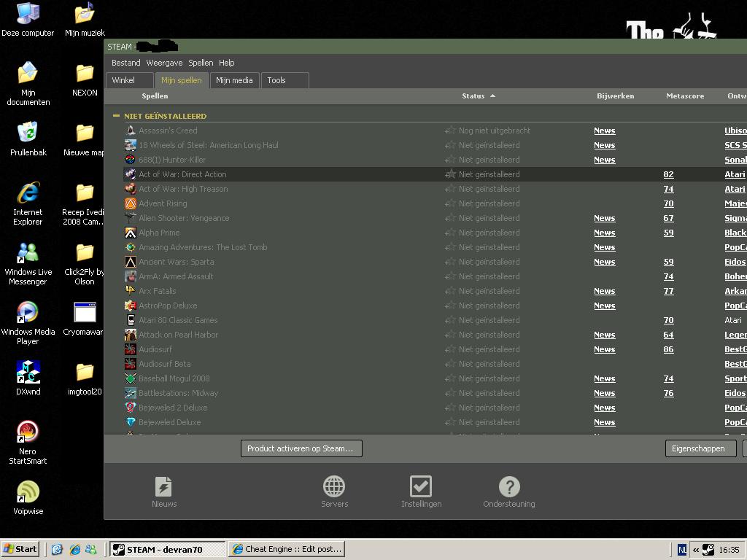747x560 pixels.
Task: Open Nero StartSmart desktop icon
Action: [x=28, y=432]
